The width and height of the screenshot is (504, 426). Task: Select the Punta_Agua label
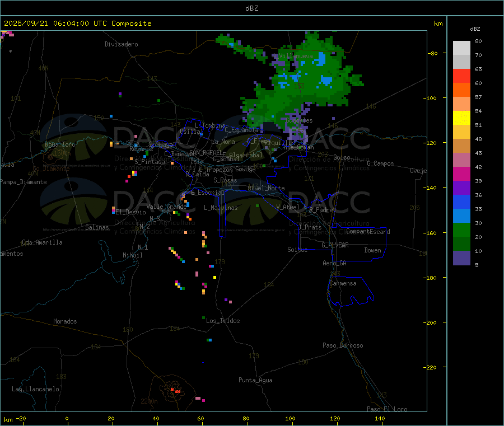(255, 380)
